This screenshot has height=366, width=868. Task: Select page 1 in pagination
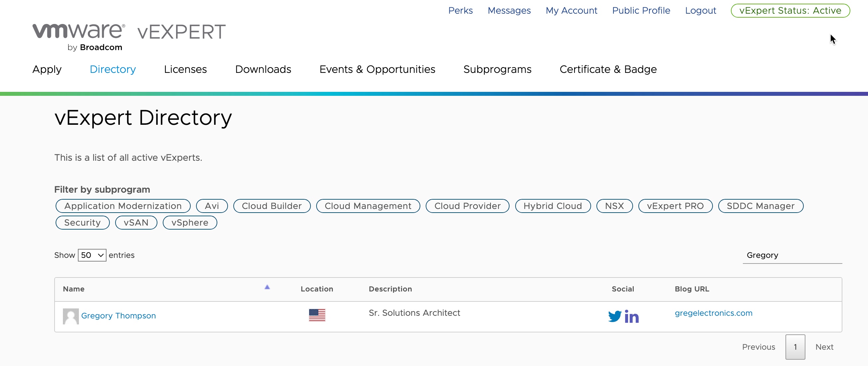(x=795, y=347)
